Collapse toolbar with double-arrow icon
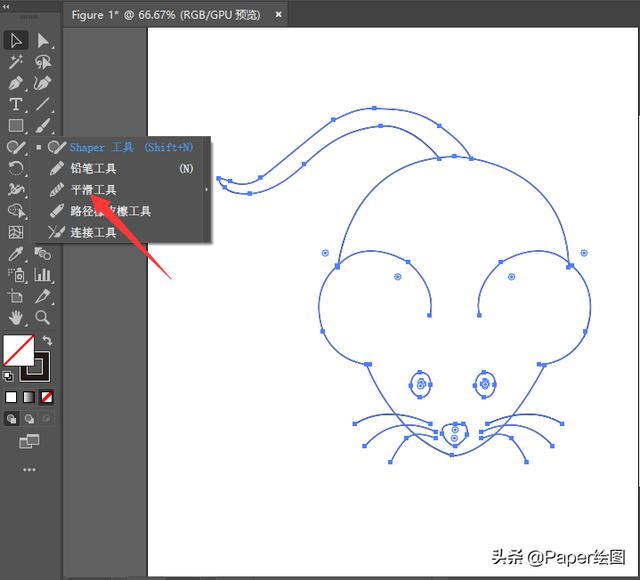This screenshot has height=580, width=640. pyautogui.click(x=6, y=7)
